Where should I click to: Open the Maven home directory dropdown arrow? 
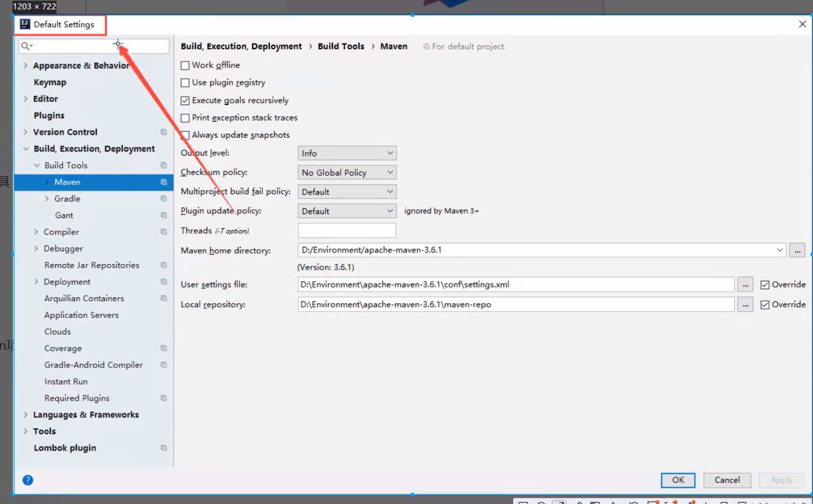tap(780, 250)
